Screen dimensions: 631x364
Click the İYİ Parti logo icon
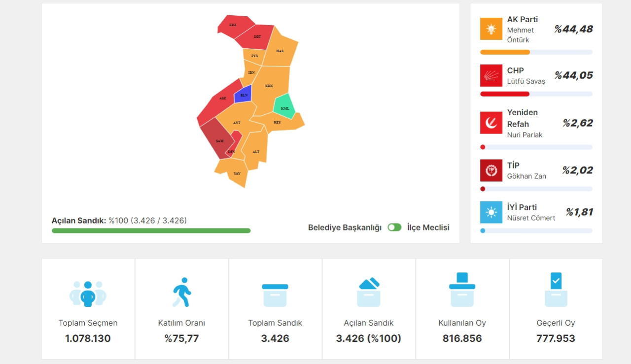pyautogui.click(x=491, y=212)
